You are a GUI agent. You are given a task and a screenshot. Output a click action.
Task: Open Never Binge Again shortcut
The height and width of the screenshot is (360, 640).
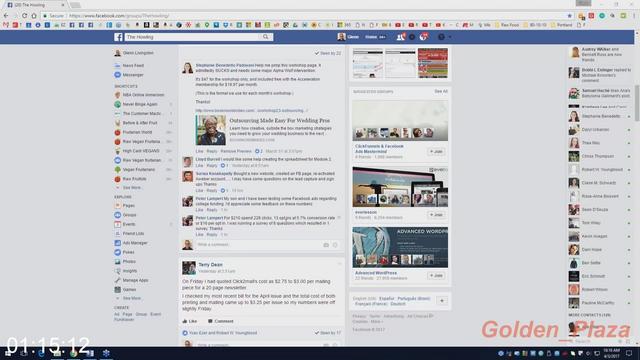coord(140,104)
